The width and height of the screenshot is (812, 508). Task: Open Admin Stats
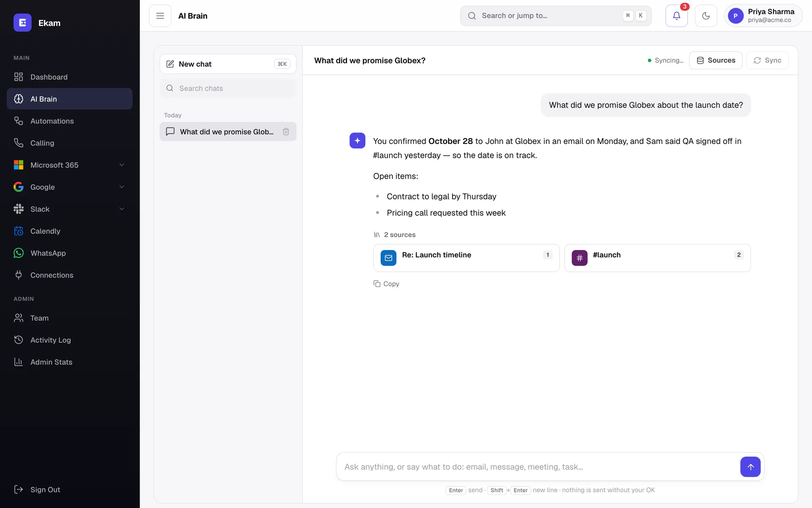pyautogui.click(x=70, y=362)
